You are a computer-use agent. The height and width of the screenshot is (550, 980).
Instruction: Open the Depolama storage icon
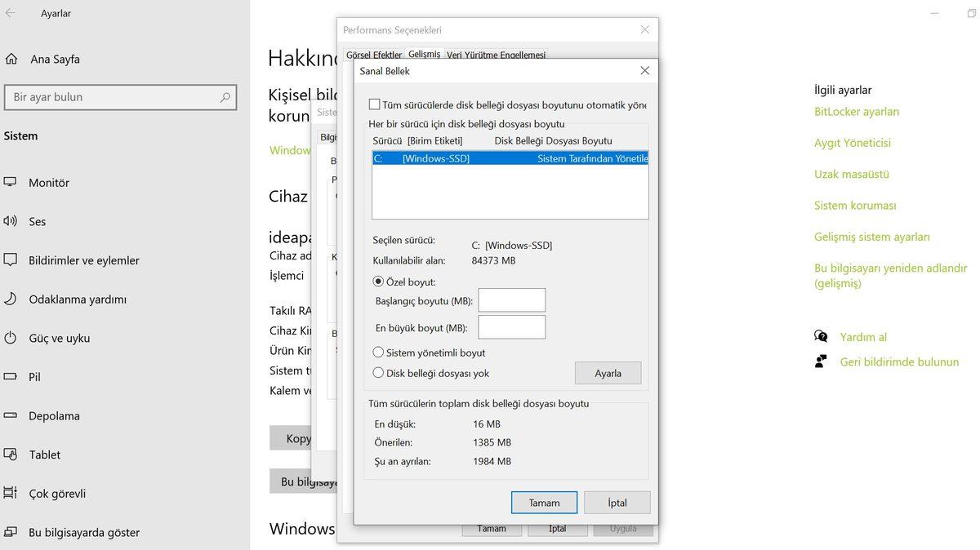pyautogui.click(x=11, y=415)
